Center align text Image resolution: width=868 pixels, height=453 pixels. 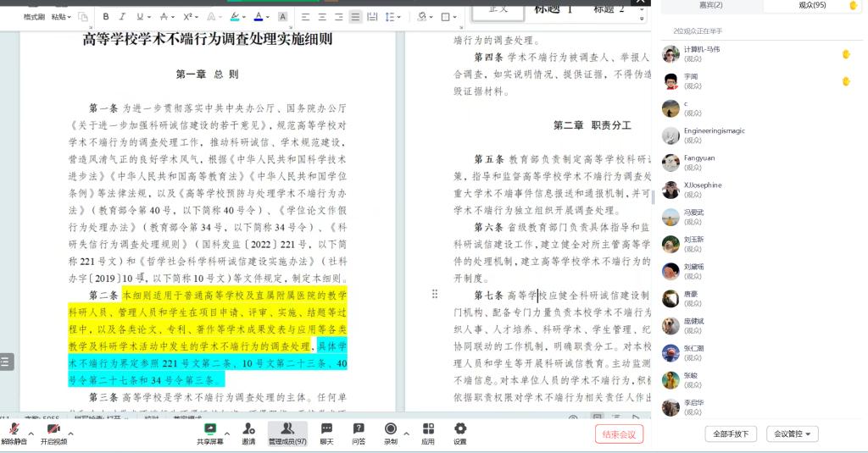(x=322, y=17)
